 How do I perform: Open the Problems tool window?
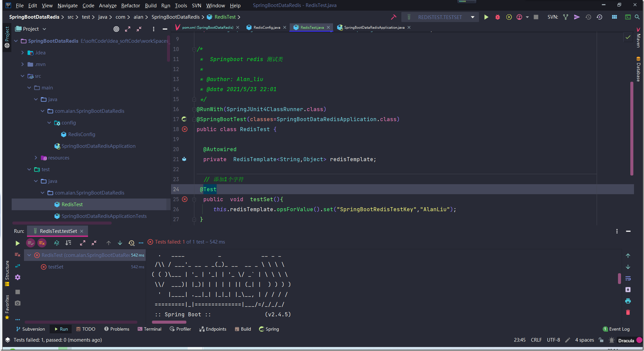pyautogui.click(x=117, y=329)
